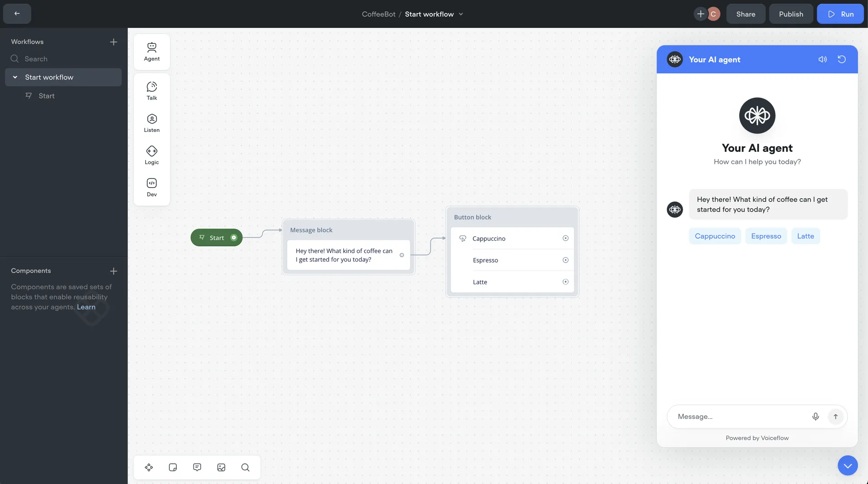Add an image from bottom toolbar
Viewport: 868px width, 484px height.
coord(221,467)
